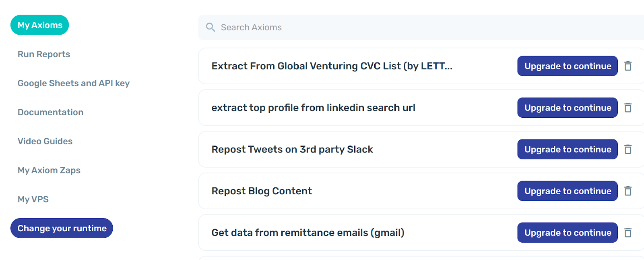The height and width of the screenshot is (260, 644).
Task: Open Google Sheets and API key page
Action: click(x=74, y=83)
